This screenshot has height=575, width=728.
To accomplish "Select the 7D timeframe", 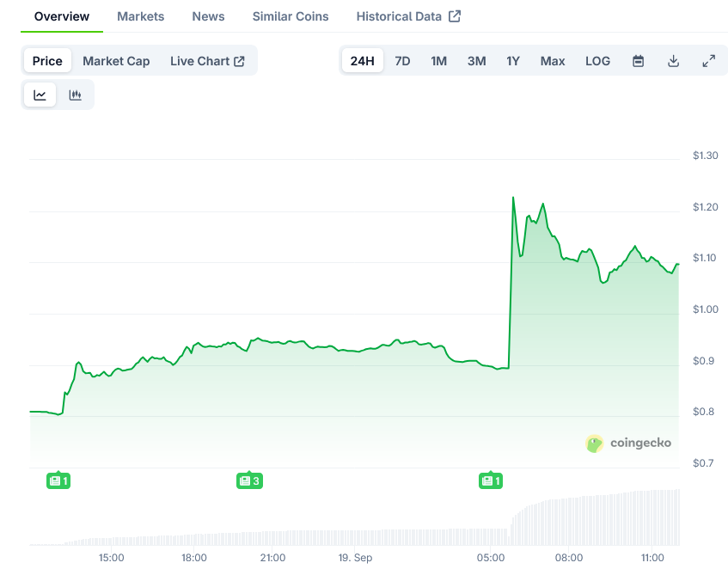I will [402, 60].
